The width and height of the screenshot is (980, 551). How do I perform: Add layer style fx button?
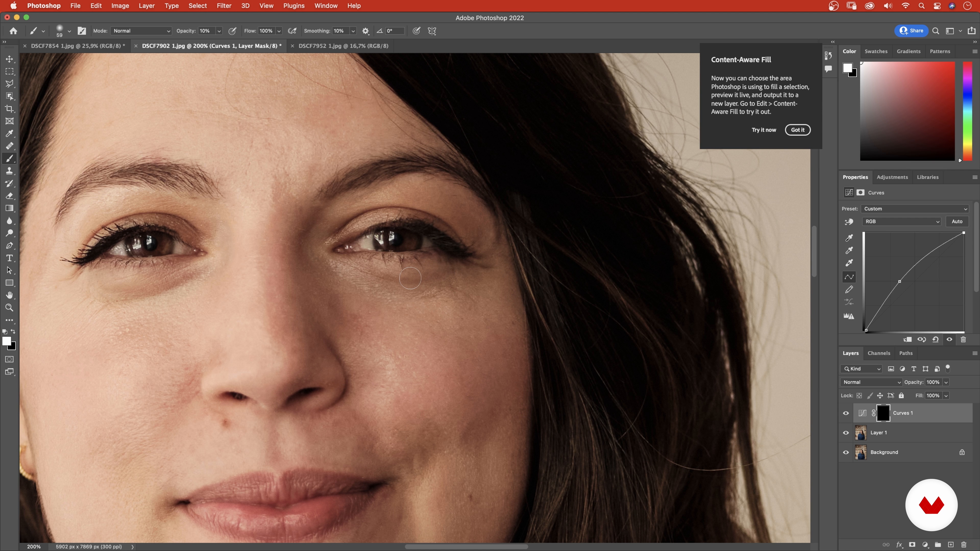point(899,545)
